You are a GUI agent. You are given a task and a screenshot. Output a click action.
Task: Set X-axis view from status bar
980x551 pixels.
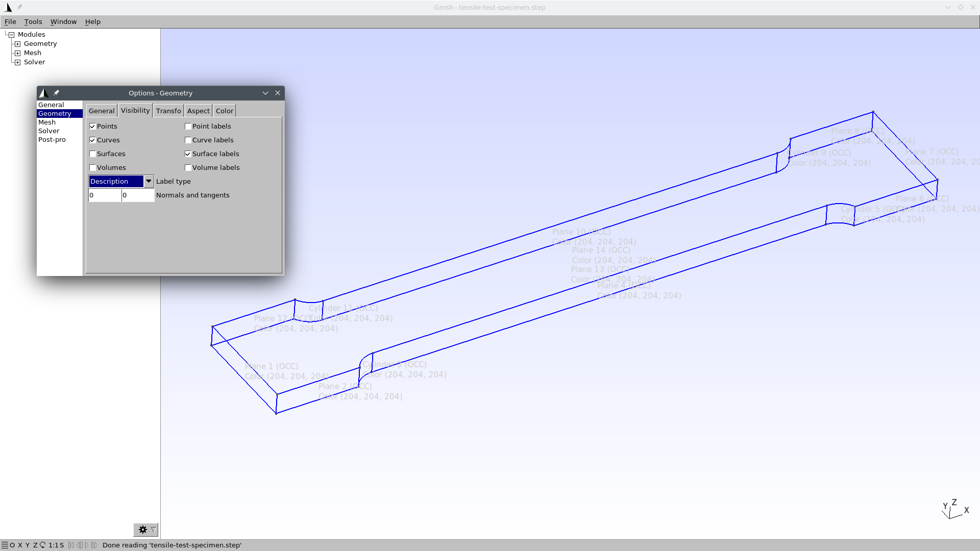tap(20, 545)
